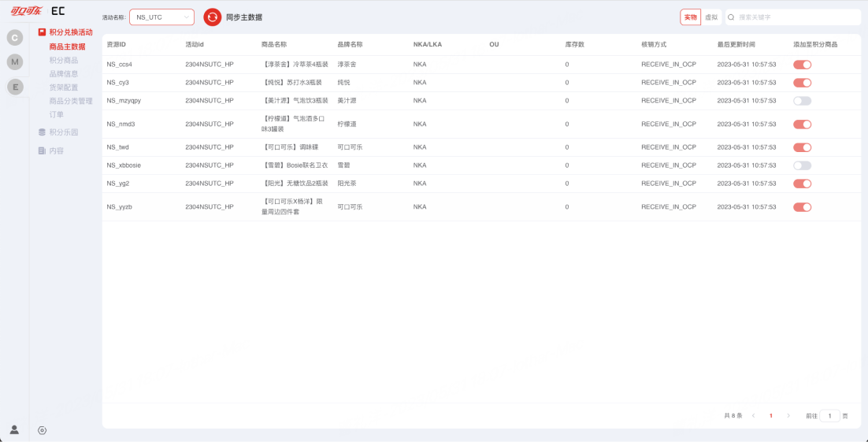Click the 内容 document icon

[42, 150]
